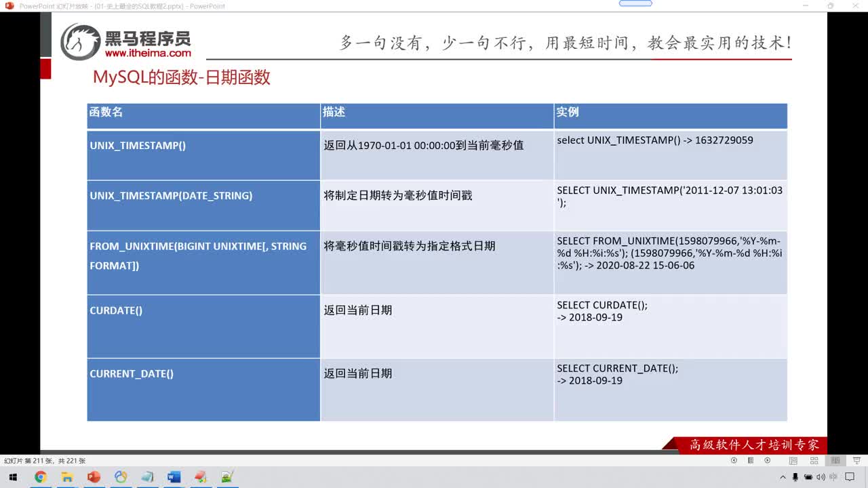Click the PowerPoint logo in title bar
The image size is (868, 488).
[x=9, y=5]
